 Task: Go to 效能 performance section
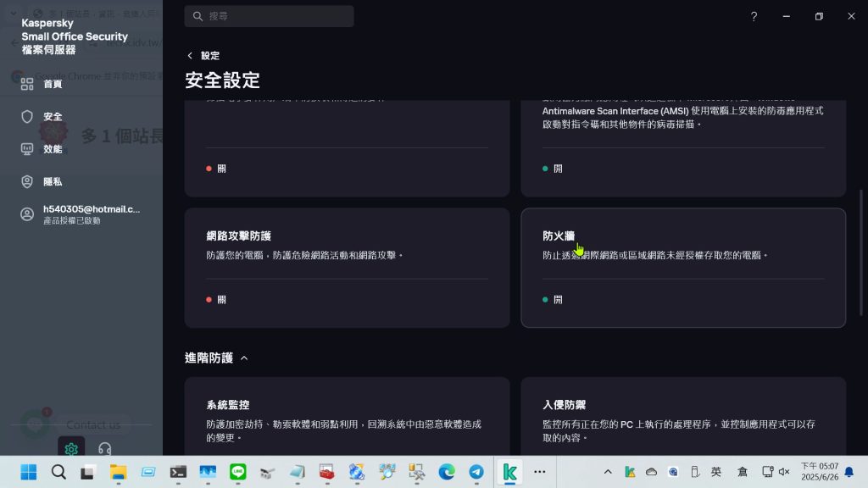click(x=52, y=149)
